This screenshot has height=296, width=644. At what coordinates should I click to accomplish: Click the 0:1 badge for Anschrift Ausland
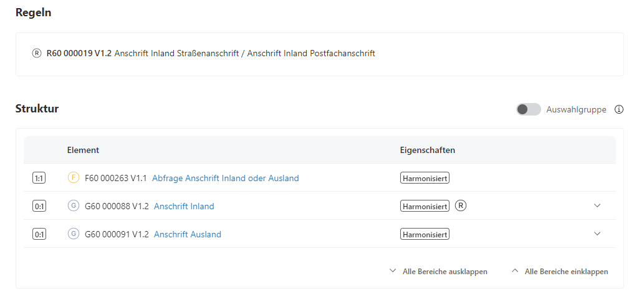click(39, 234)
